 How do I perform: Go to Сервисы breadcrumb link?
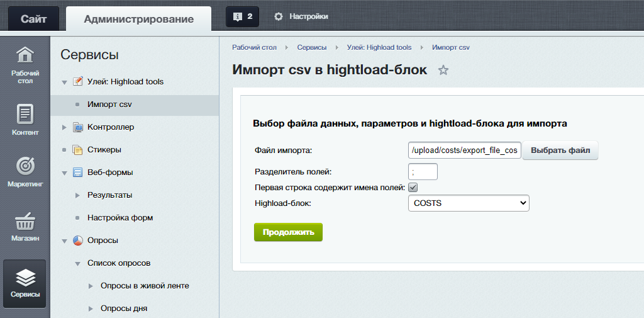(312, 47)
